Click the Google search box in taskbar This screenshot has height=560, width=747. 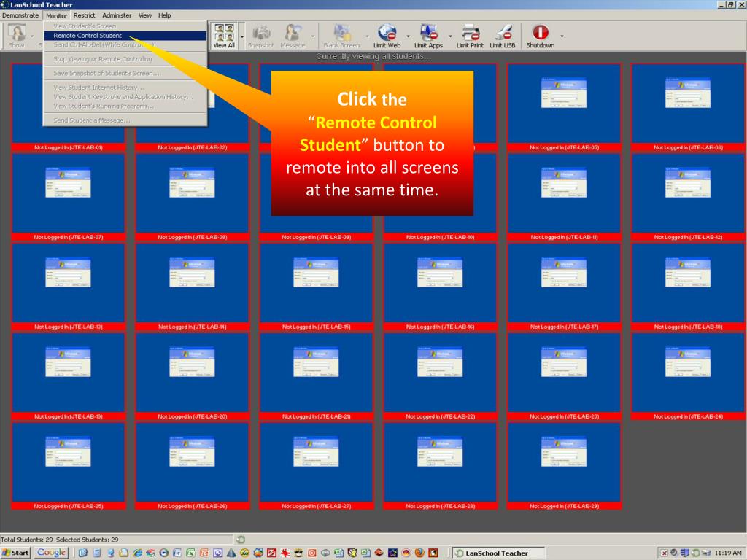[52, 553]
